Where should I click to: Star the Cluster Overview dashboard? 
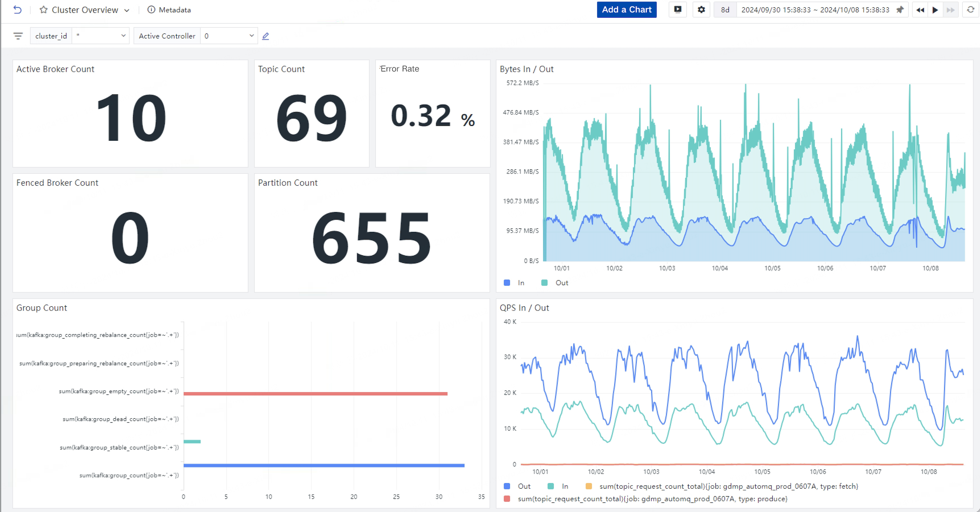(43, 10)
